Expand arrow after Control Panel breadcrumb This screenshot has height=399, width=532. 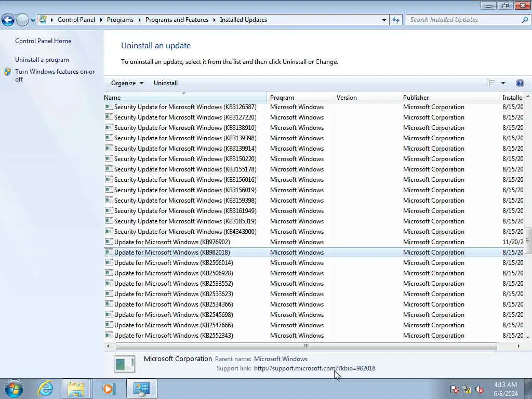point(101,20)
